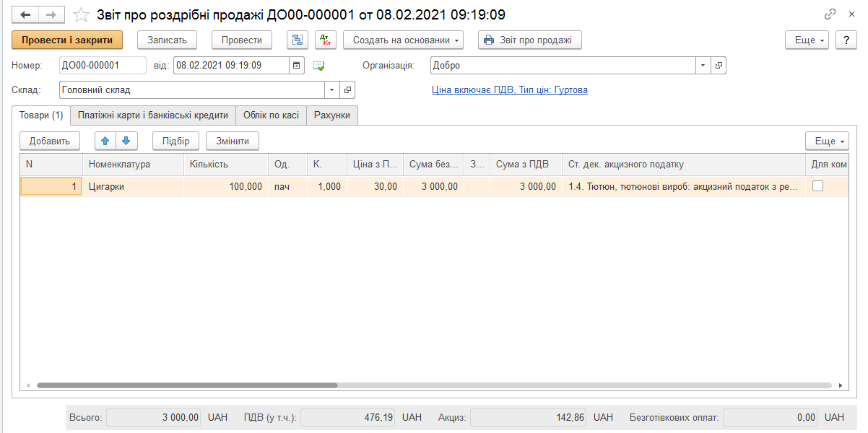This screenshot has height=433, width=868.
Task: Click the Склад field 'Головний склад'
Action: [x=192, y=90]
